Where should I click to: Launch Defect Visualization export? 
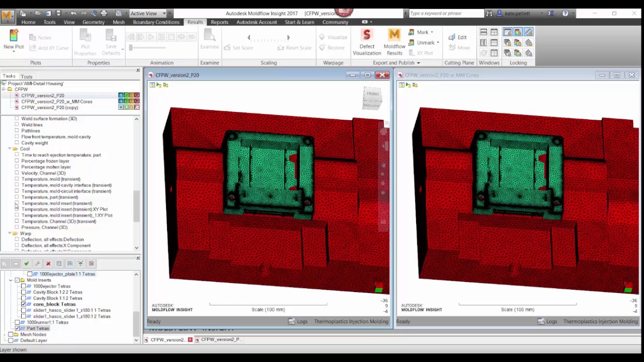[367, 42]
